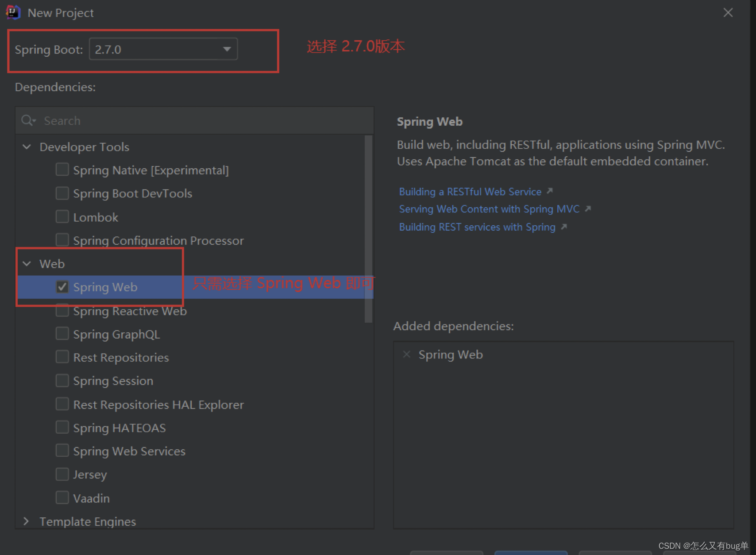Screen dimensions: 756x555
Task: Select the Web category label
Action: coord(52,264)
